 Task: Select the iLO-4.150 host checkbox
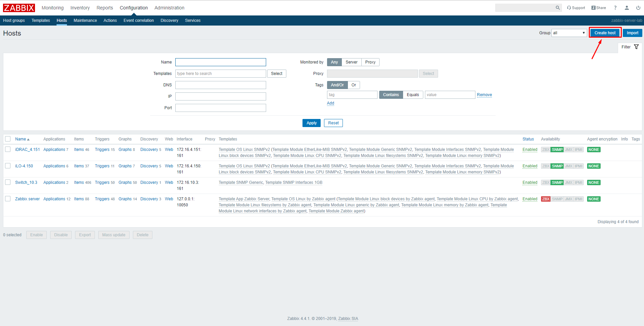(8, 166)
